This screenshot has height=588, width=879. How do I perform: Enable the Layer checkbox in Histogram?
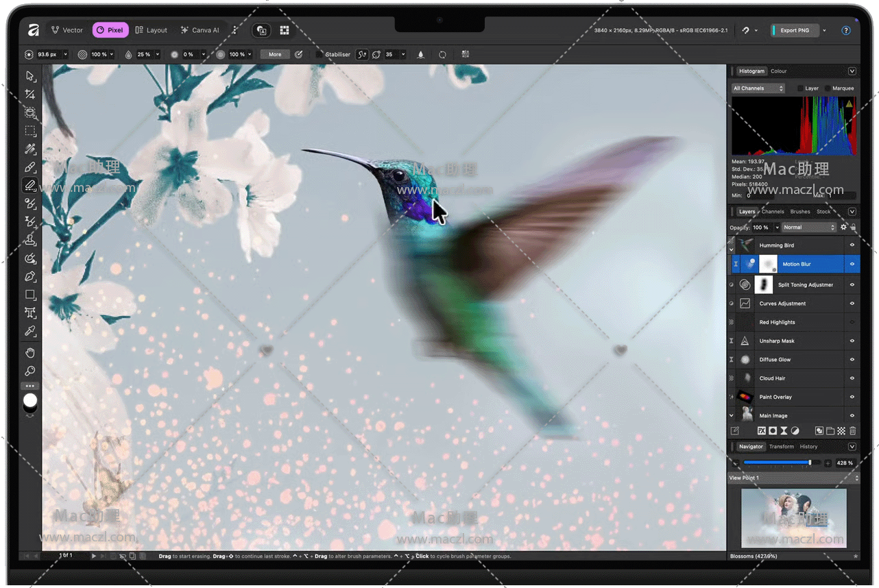800,88
